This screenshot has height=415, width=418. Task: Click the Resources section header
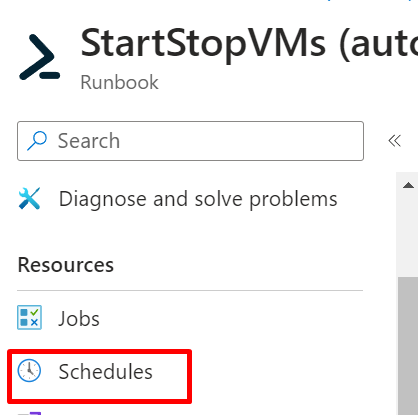[66, 265]
